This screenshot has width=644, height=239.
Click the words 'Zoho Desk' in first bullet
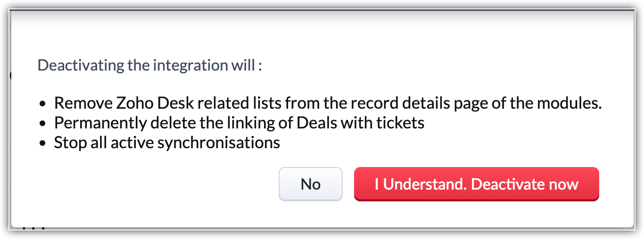pyautogui.click(x=143, y=103)
